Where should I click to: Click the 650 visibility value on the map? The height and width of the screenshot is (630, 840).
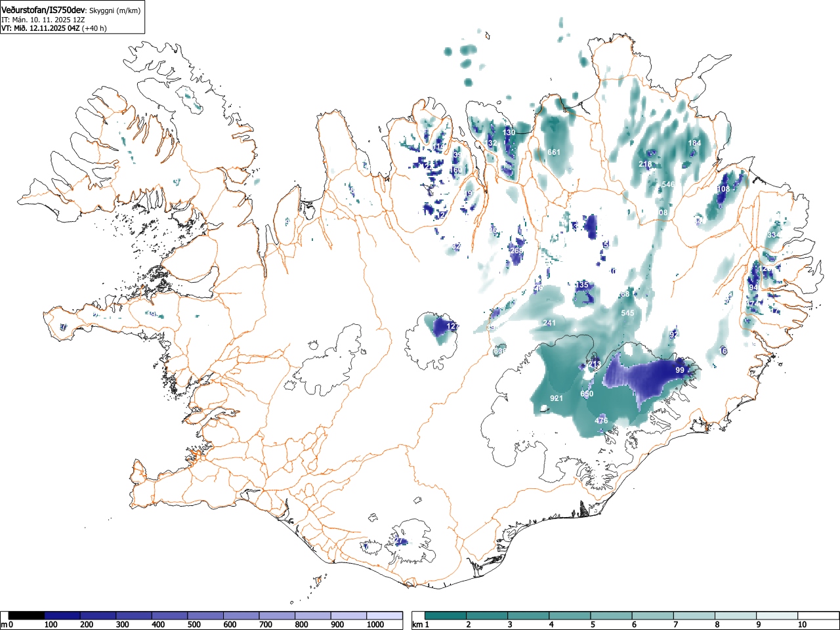(x=587, y=394)
